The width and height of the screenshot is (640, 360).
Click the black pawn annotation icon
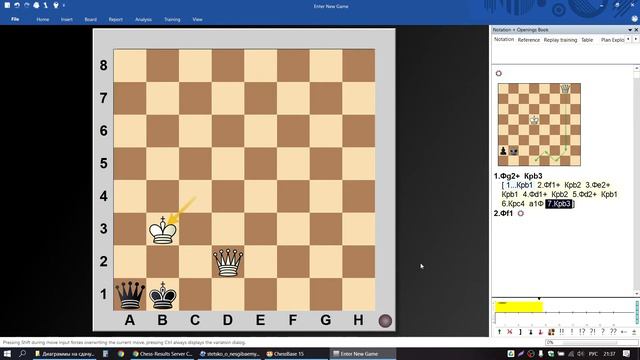(531, 332)
